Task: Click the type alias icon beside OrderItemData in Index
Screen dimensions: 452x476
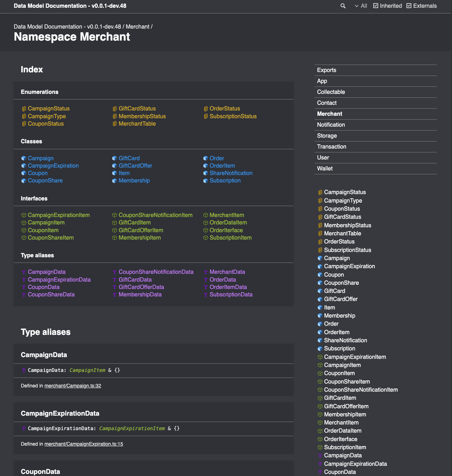Action: pyautogui.click(x=206, y=288)
